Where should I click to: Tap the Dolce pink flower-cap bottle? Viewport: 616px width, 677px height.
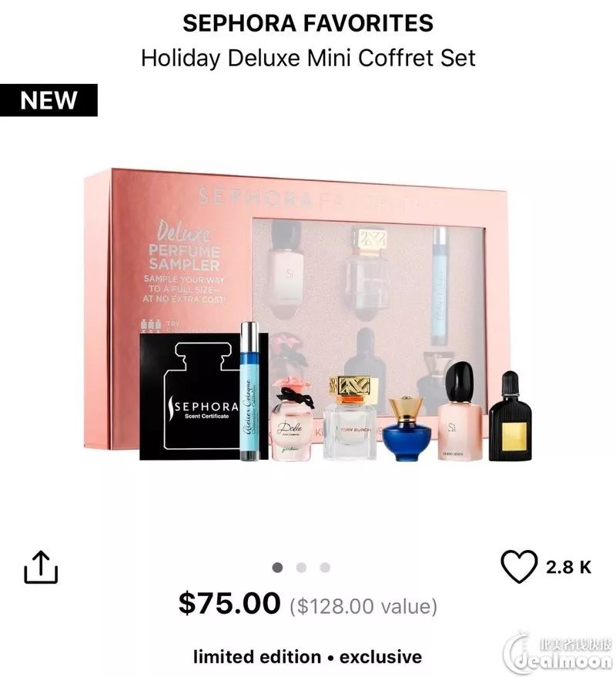pyautogui.click(x=293, y=419)
